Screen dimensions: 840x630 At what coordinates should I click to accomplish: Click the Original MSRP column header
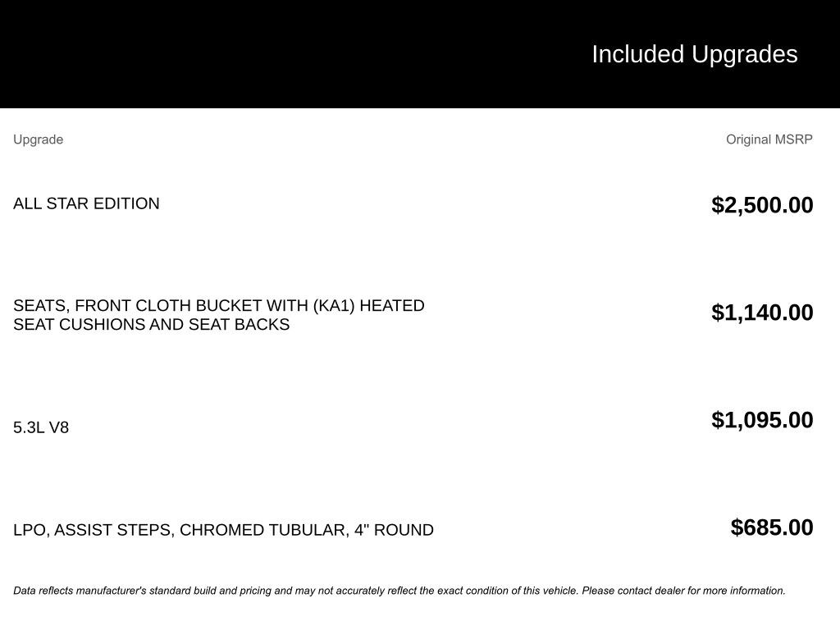point(769,139)
